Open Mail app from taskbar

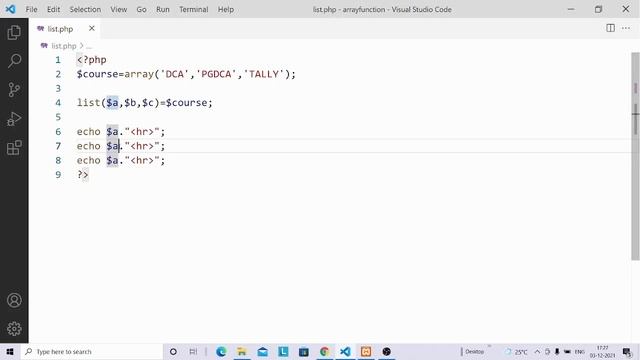click(x=262, y=351)
